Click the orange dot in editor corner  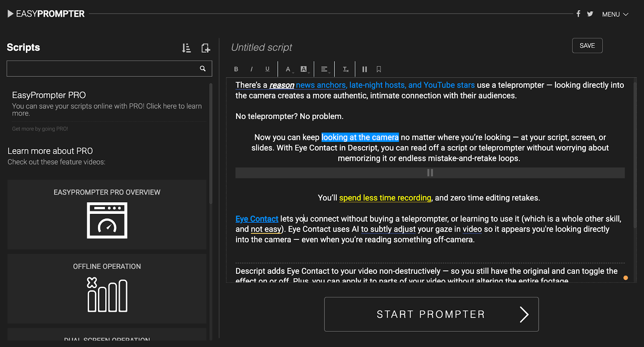(x=625, y=278)
